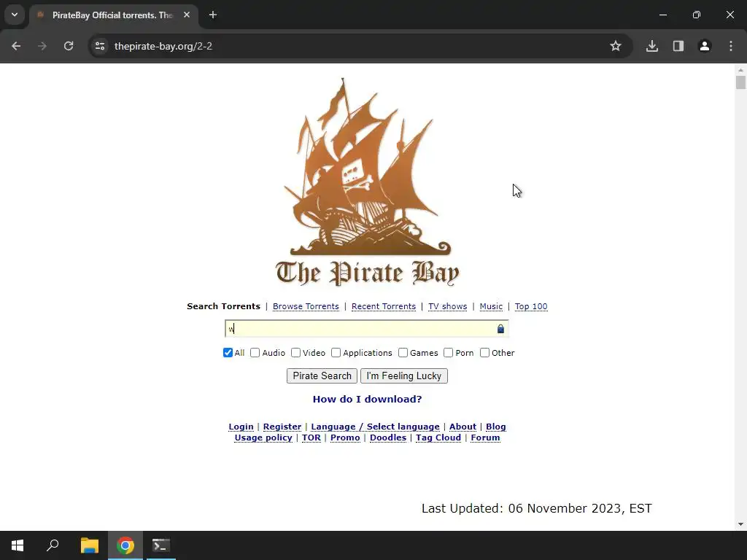Click the lock icon in search box
The width and height of the screenshot is (747, 560).
[500, 329]
